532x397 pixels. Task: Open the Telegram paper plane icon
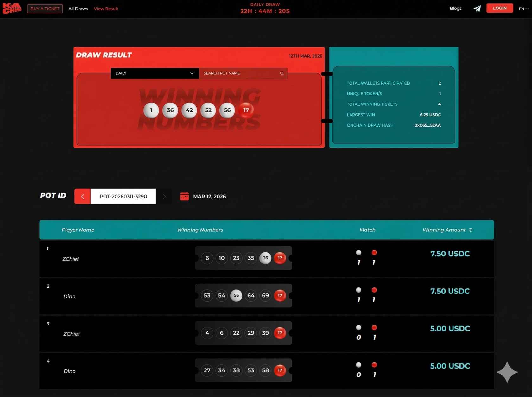tap(477, 9)
